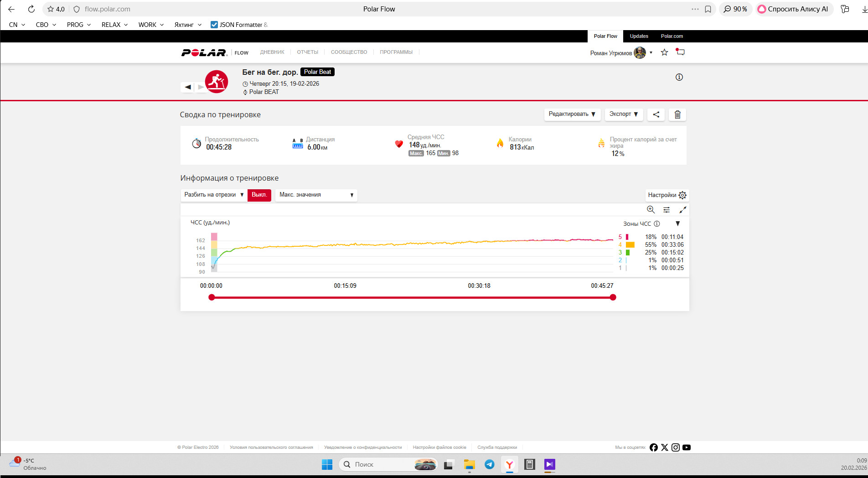Toggle JSON Formatter checkbox

pos(214,25)
